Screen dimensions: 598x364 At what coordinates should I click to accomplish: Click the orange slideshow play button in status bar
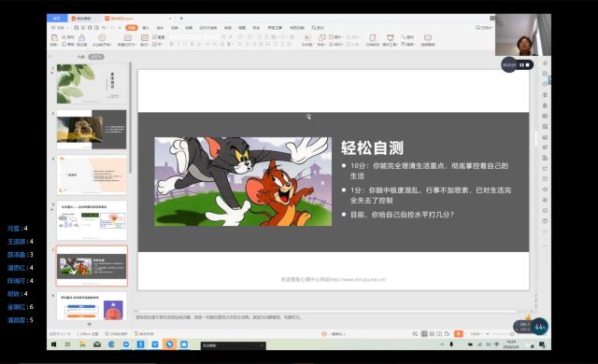(458, 334)
